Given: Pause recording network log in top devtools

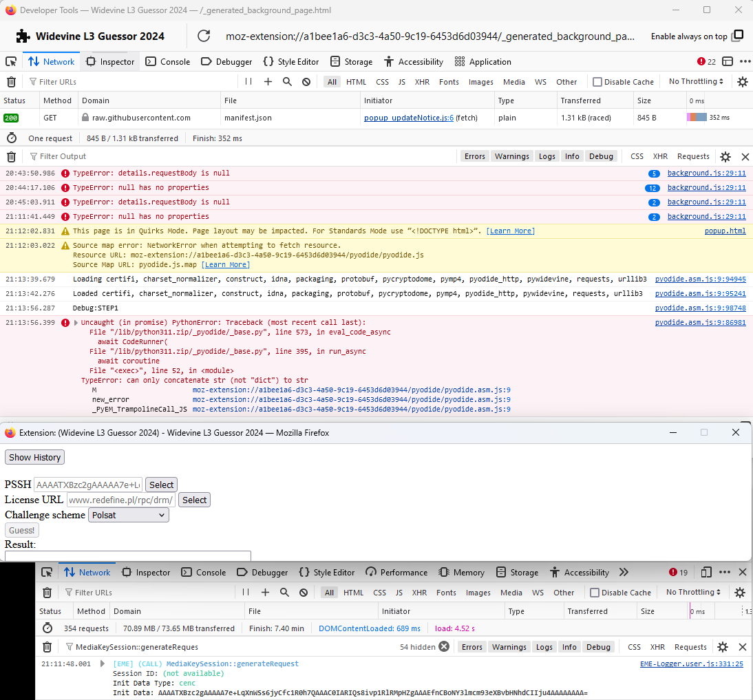Looking at the screenshot, I should point(248,82).
